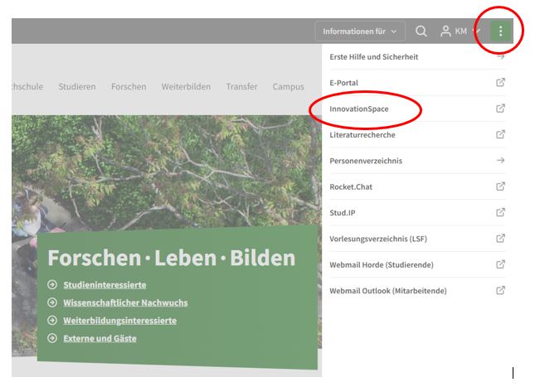Viewport: 540px width, 392px height.
Task: Click circled arrow icon before Studieninteressierte
Action: tap(52, 285)
